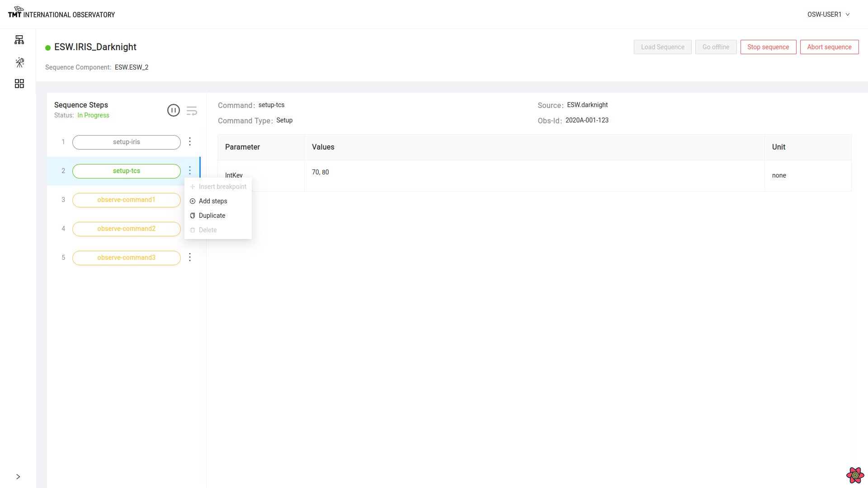Open the OSW-USER1 account dropdown
Viewport: 868px width, 488px height.
(829, 14)
